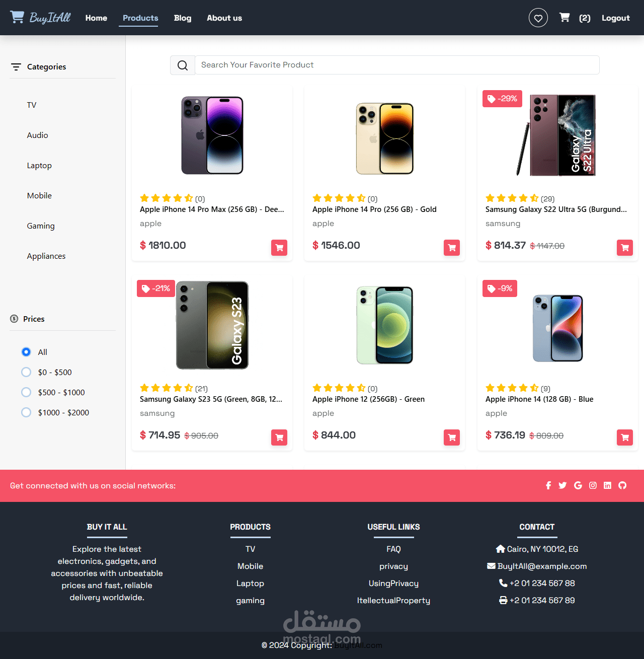Filter by Laptop category in sidebar

(39, 165)
